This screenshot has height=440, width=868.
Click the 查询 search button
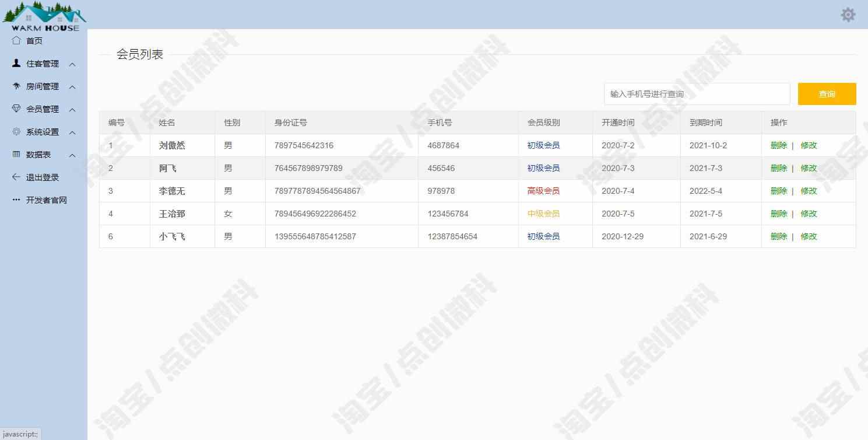click(x=827, y=94)
